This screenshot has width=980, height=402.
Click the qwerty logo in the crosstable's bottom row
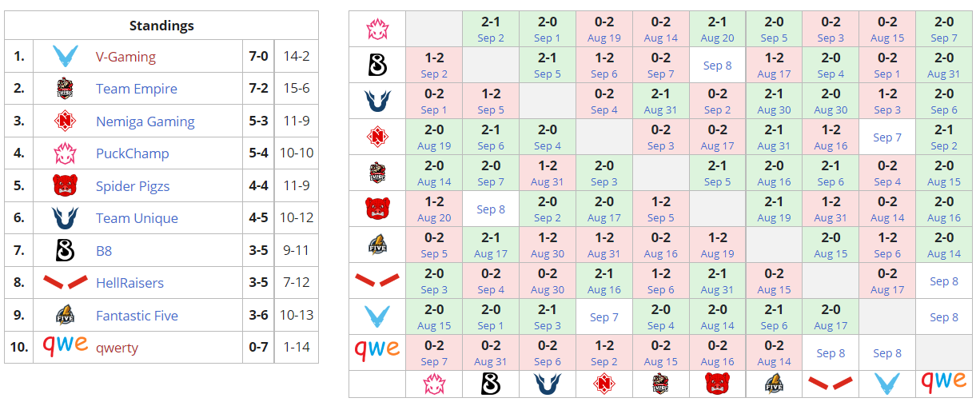(944, 382)
